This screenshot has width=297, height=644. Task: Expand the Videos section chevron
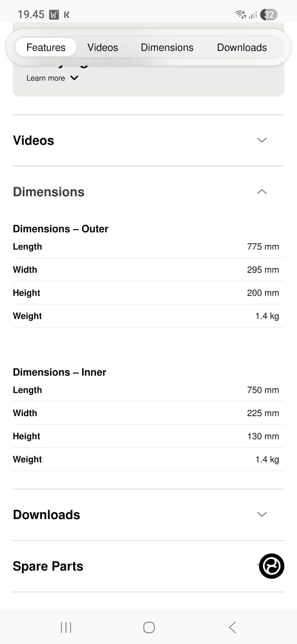262,140
